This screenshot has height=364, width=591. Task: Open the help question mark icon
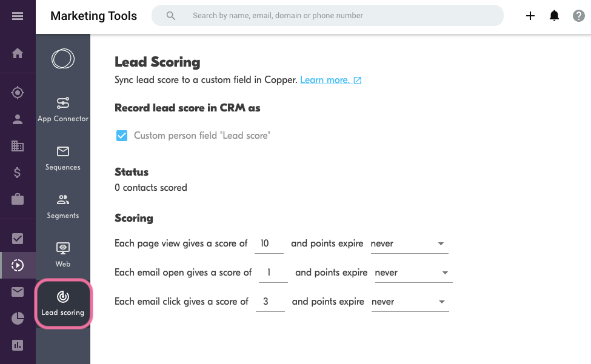pos(578,16)
